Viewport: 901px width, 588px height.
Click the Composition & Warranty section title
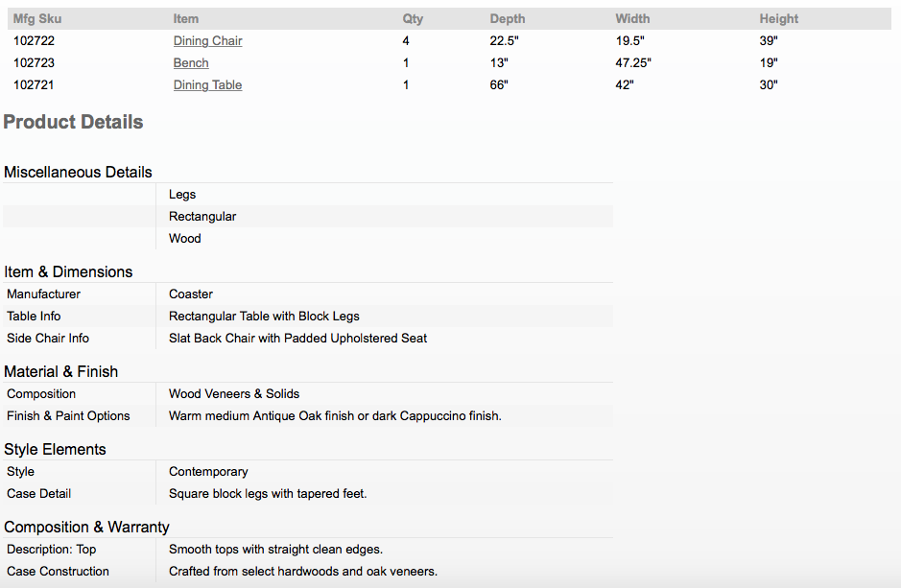86,528
